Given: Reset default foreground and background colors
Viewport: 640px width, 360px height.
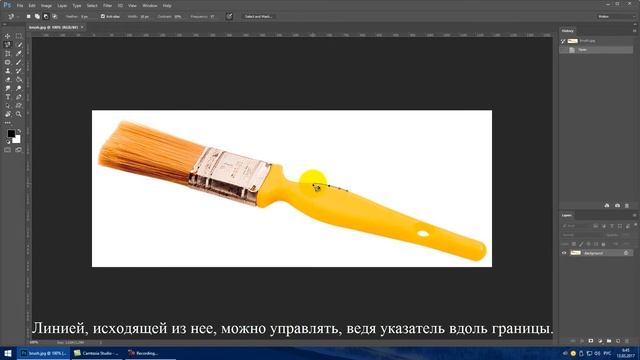Looking at the screenshot, I should [x=8, y=142].
